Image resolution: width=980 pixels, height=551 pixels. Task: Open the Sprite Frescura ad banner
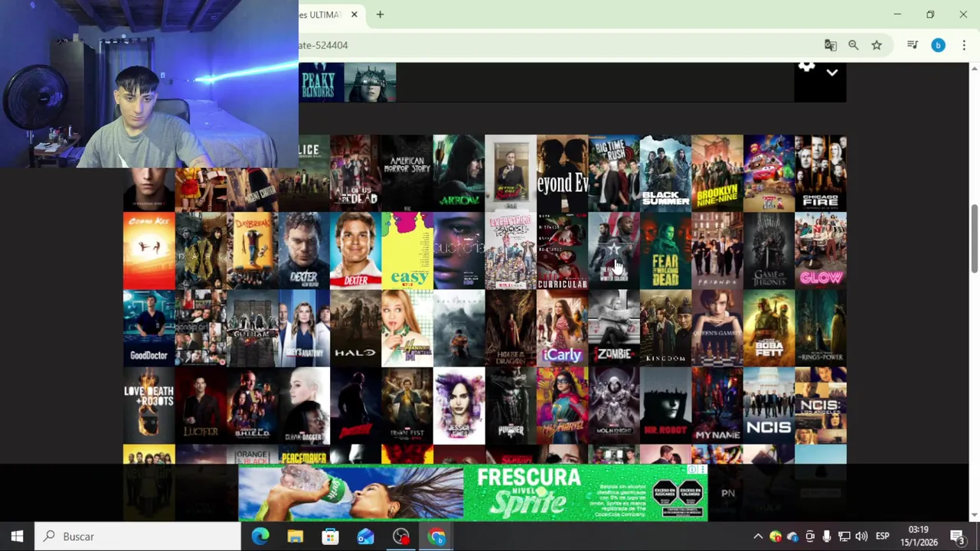pyautogui.click(x=472, y=493)
